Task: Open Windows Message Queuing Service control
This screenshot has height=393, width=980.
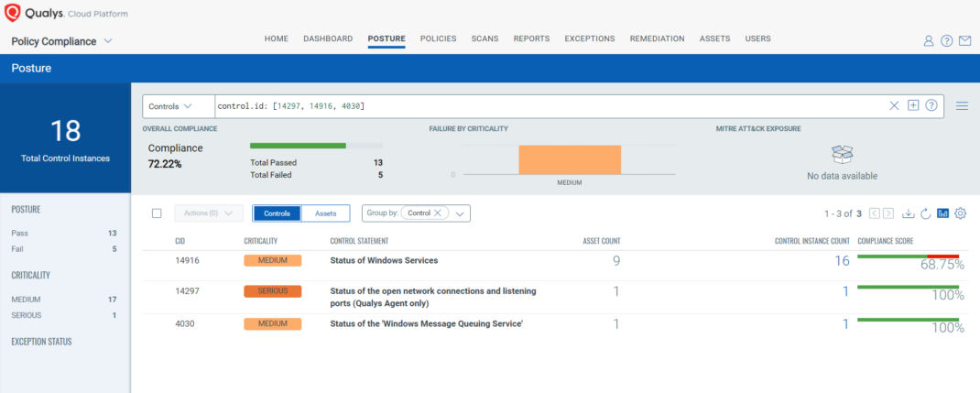Action: click(x=426, y=323)
